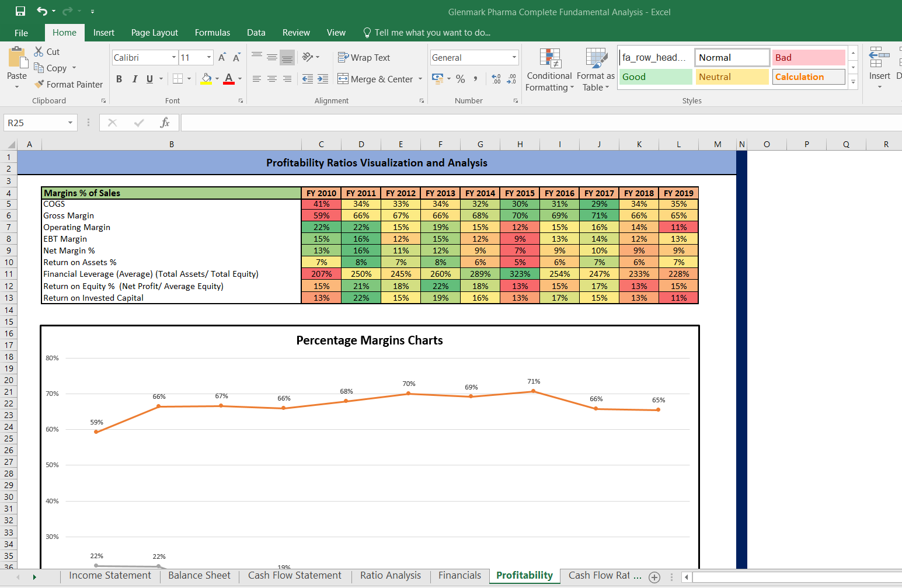Image resolution: width=902 pixels, height=588 pixels.
Task: Click the Paste clipboard icon
Action: (x=17, y=58)
